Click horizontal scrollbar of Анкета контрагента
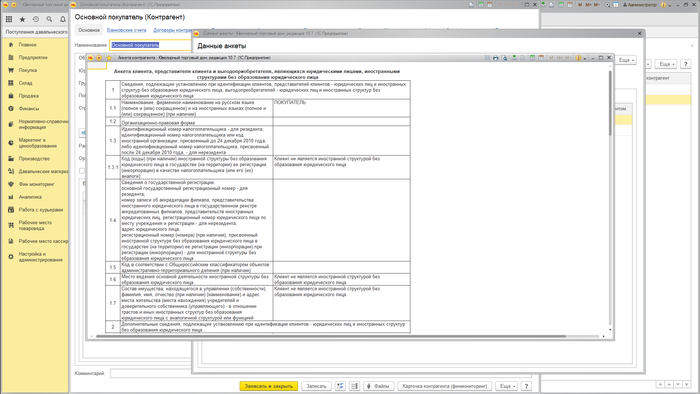Screen dimensions: 700x394 pos(330,336)
